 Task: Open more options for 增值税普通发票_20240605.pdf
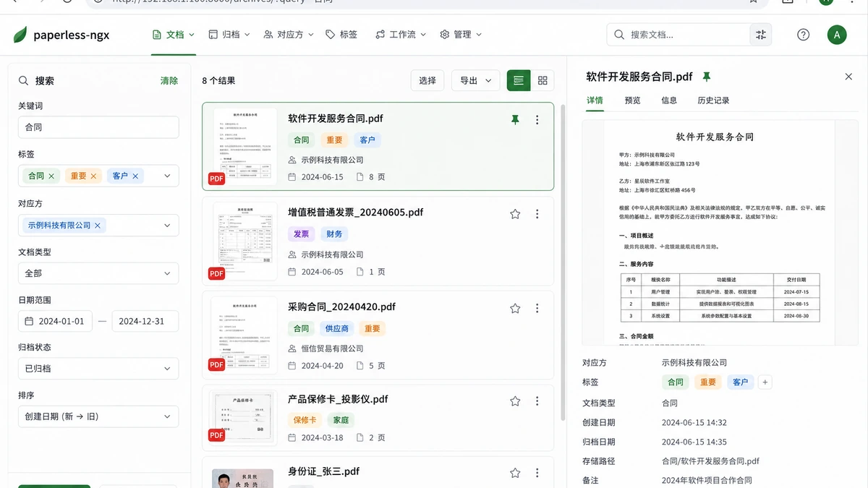tap(537, 213)
